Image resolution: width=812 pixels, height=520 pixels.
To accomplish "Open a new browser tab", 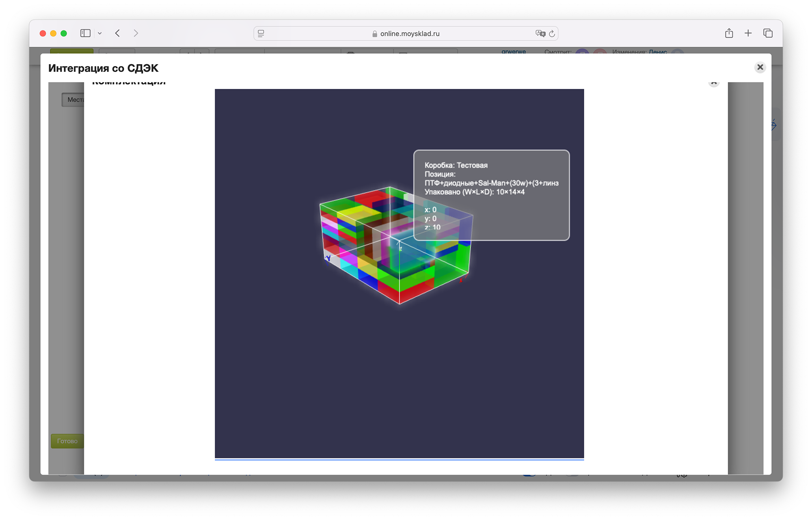I will (748, 33).
